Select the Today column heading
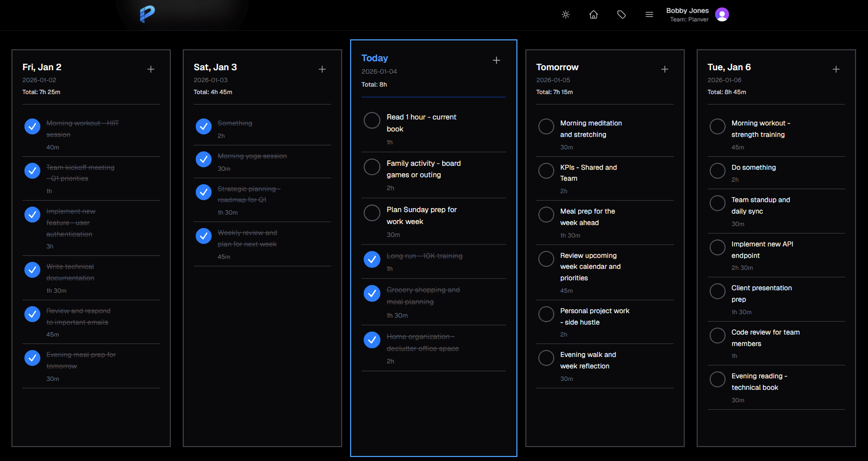 pos(374,58)
